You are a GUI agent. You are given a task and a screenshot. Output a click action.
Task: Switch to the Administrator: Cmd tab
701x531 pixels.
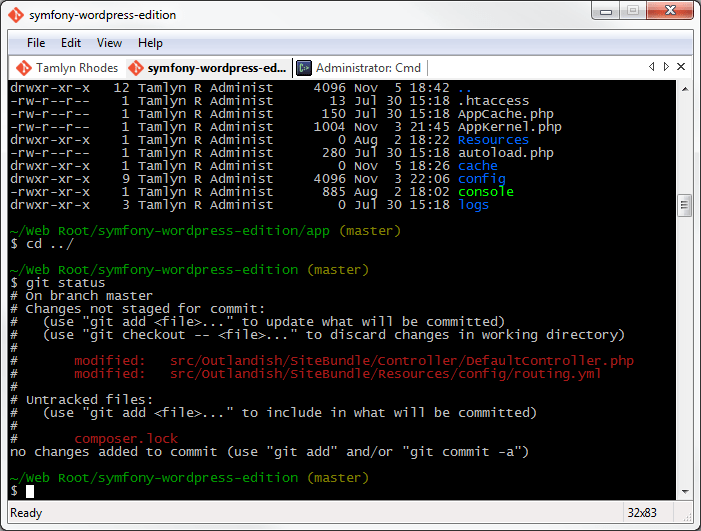[x=359, y=68]
